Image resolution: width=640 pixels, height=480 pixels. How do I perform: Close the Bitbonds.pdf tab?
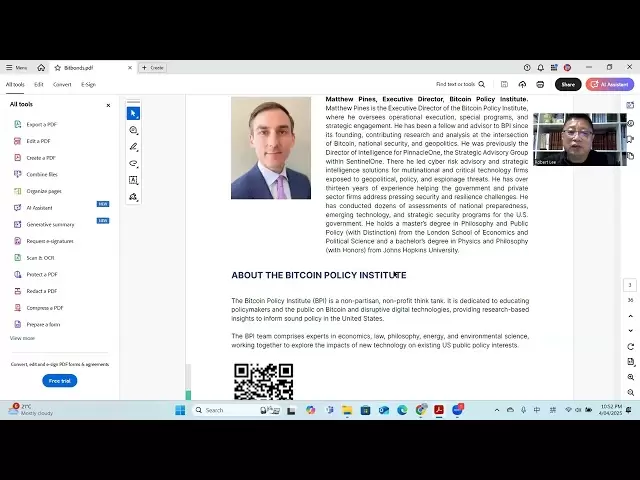pos(130,68)
